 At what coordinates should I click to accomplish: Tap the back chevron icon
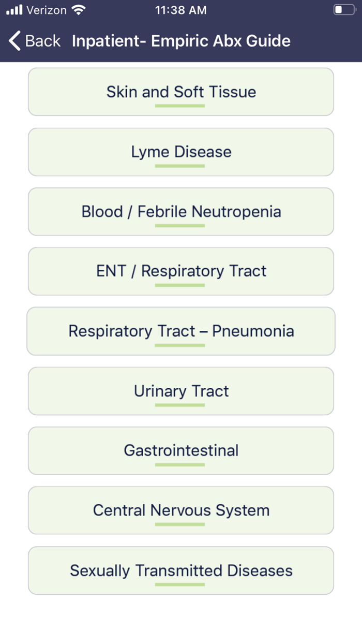[x=13, y=40]
